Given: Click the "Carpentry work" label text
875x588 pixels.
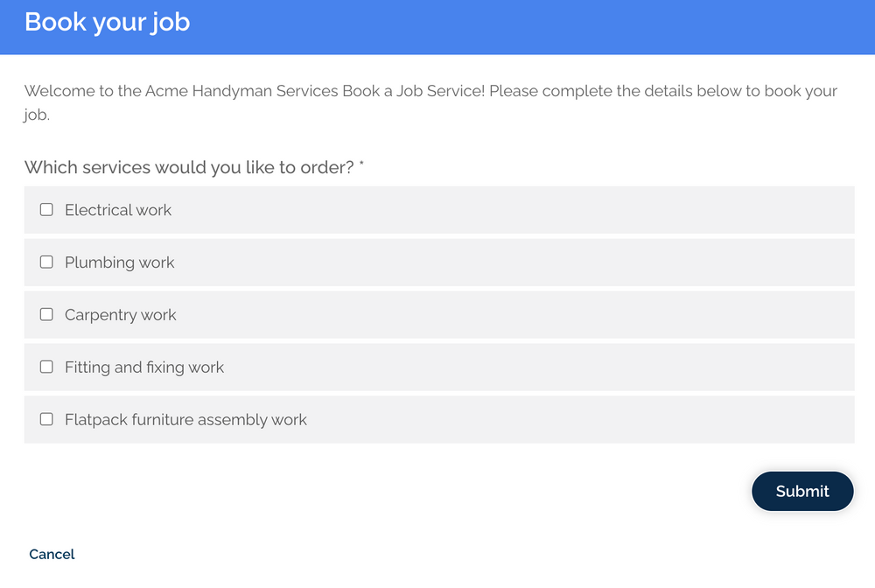Looking at the screenshot, I should [121, 315].
